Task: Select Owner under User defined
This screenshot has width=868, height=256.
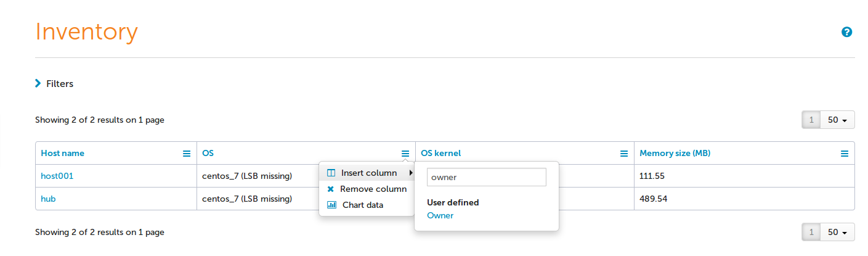Action: (x=440, y=215)
